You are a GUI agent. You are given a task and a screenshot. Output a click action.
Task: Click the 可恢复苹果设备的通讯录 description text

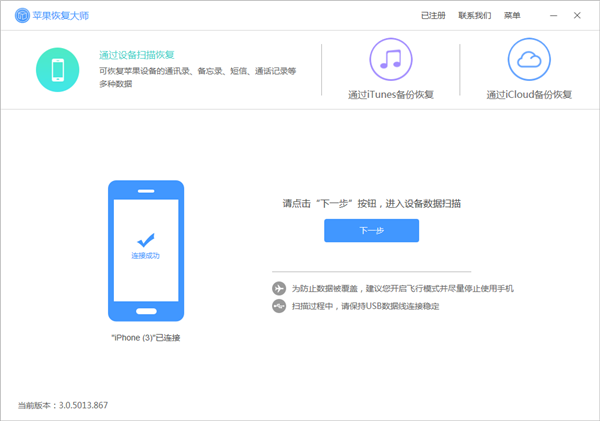[x=197, y=77]
